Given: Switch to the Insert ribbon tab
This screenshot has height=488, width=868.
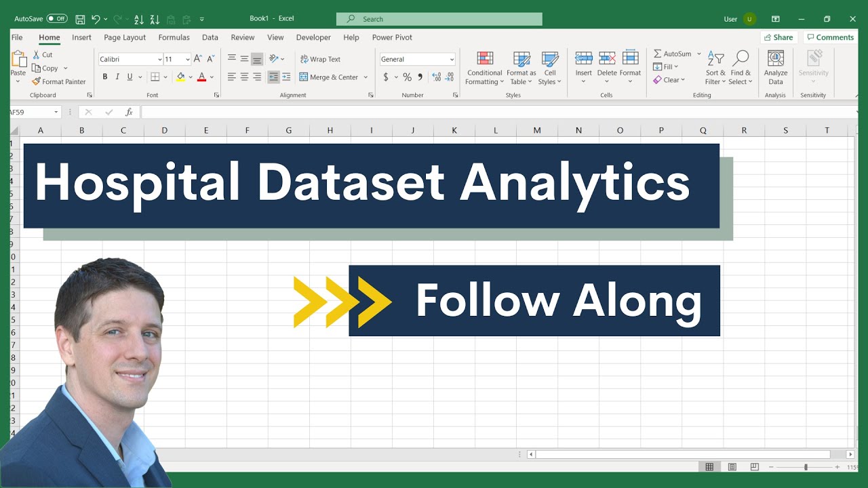Looking at the screenshot, I should (81, 37).
